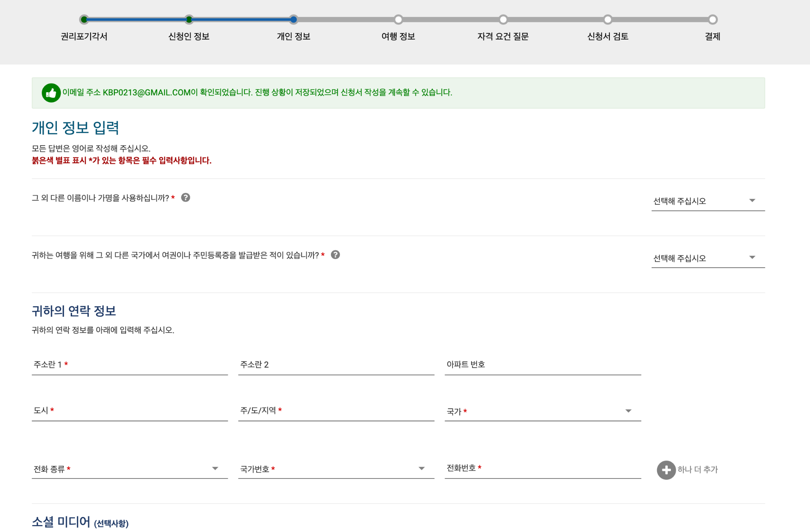
Task: Click the 자격 요건 질문 step label
Action: click(x=503, y=36)
